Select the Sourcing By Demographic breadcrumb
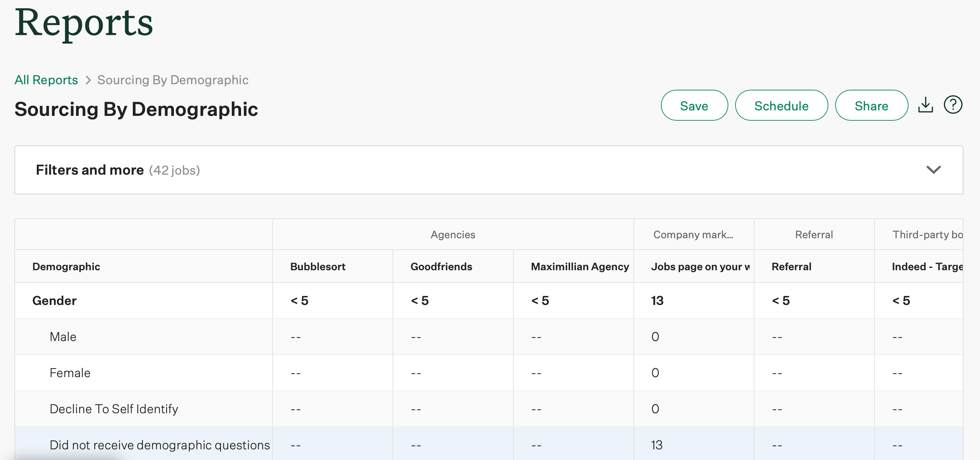Screen dimensions: 980x460 [172, 80]
